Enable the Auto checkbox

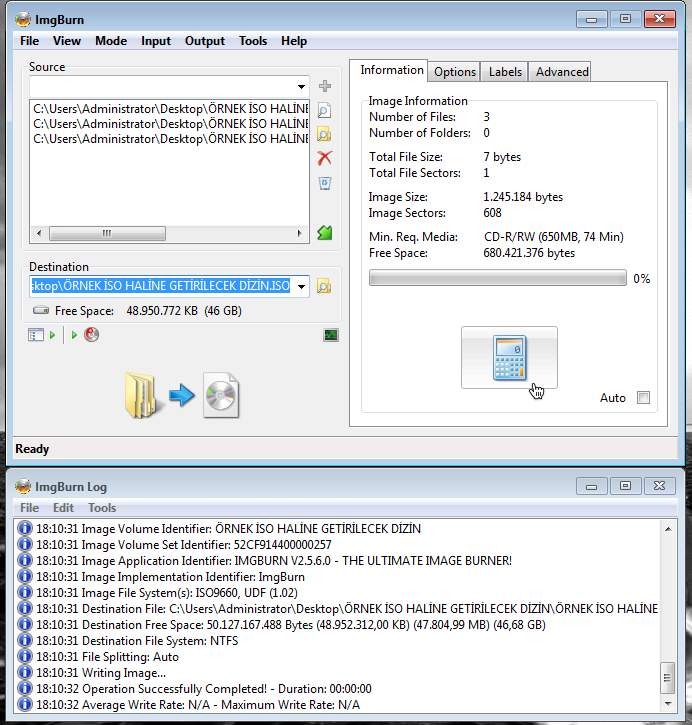pyautogui.click(x=643, y=397)
